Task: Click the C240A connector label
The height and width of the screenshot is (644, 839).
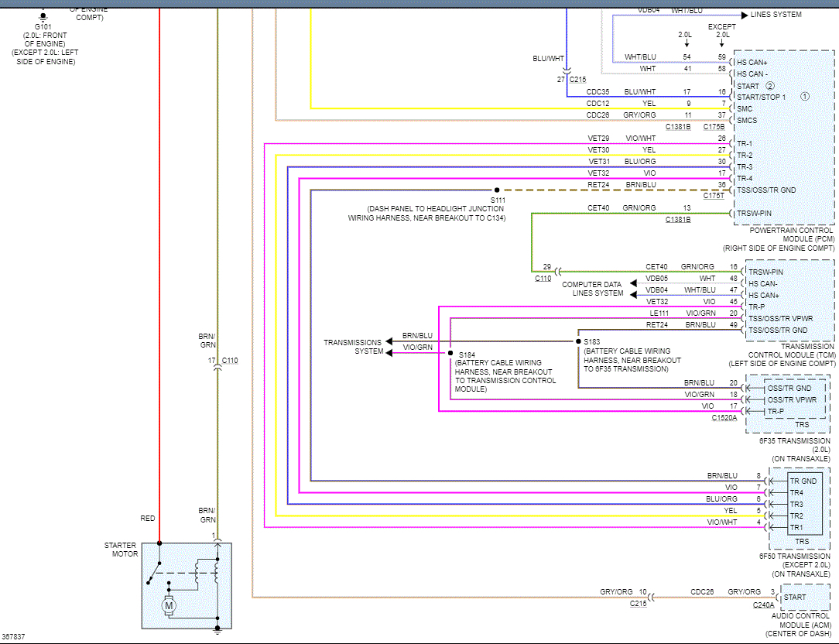Action: (763, 606)
